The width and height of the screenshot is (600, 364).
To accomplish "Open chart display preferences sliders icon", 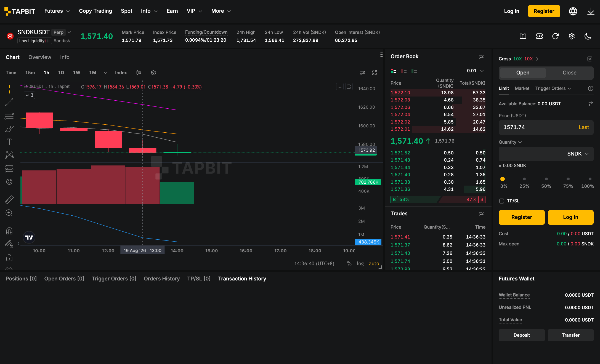I will [x=362, y=73].
